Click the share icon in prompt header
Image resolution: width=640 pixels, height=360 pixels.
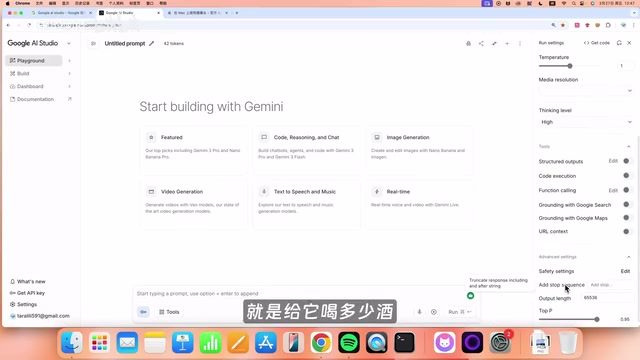pyautogui.click(x=481, y=43)
